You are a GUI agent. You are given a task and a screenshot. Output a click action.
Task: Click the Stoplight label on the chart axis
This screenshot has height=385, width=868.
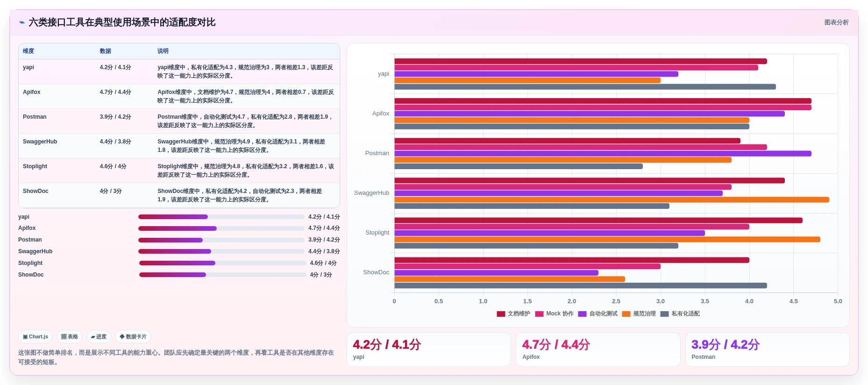point(377,233)
